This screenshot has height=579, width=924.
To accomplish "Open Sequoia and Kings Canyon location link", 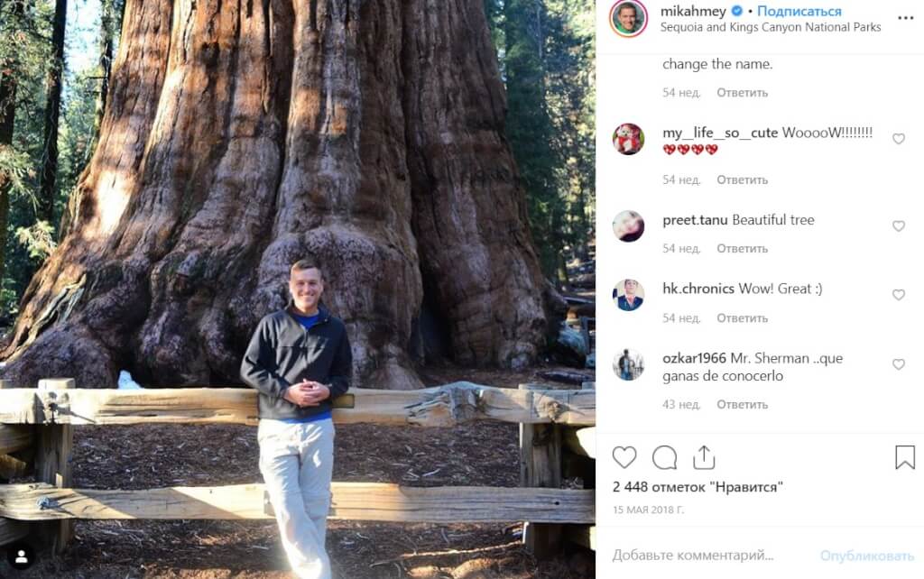I will click(x=770, y=27).
